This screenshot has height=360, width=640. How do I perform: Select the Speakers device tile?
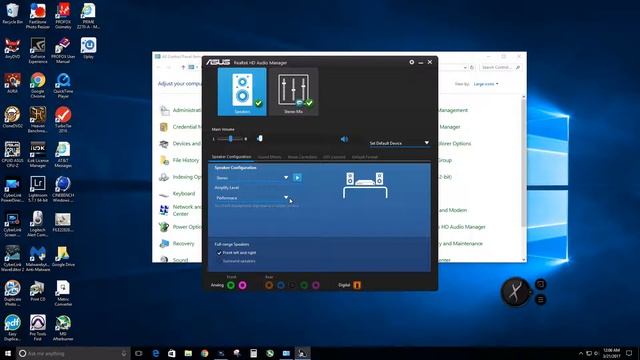pyautogui.click(x=242, y=92)
